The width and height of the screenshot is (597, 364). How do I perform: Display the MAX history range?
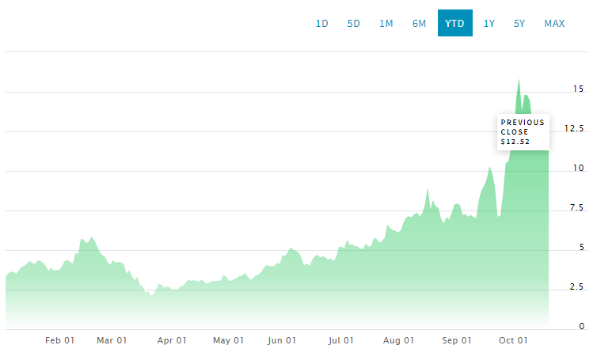click(554, 23)
